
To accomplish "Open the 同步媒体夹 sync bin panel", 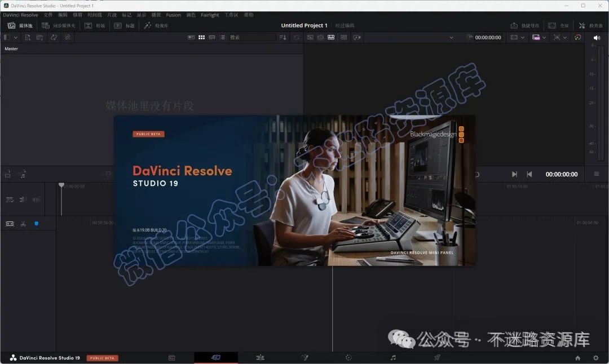I will [59, 25].
